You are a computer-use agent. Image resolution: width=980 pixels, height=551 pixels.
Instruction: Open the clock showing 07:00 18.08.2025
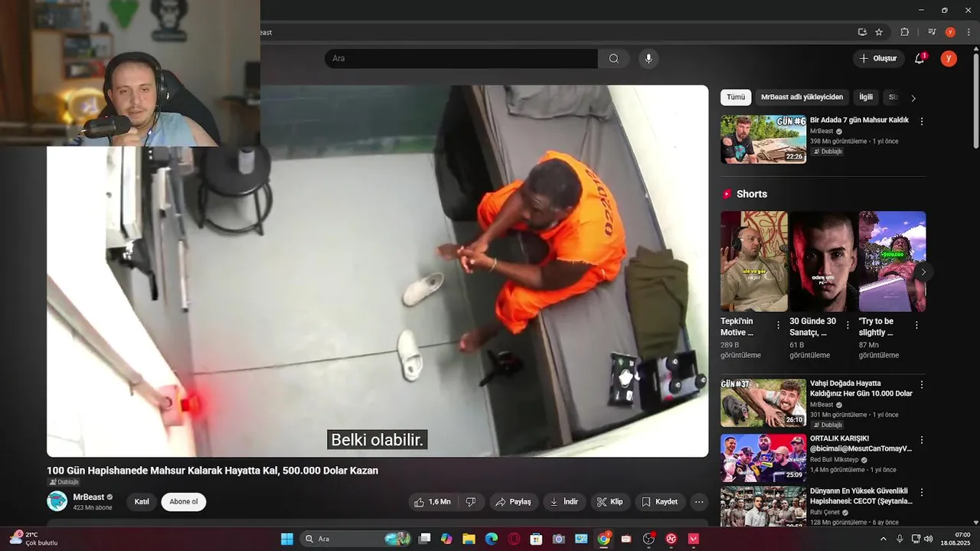point(957,539)
